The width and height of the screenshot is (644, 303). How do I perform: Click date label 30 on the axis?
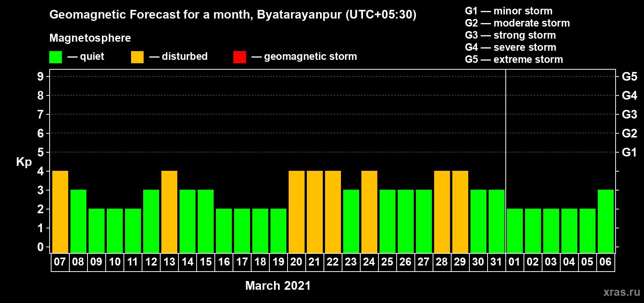point(478,262)
